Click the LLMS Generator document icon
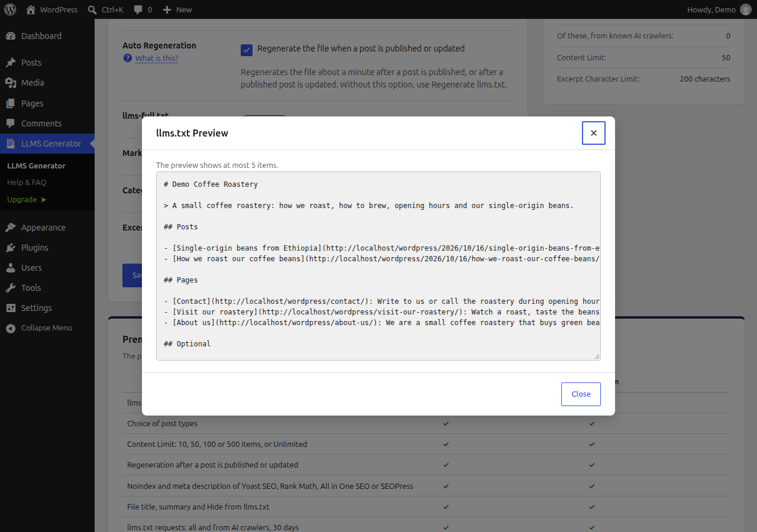Screen dimensions: 757x532 (x=11, y=144)
